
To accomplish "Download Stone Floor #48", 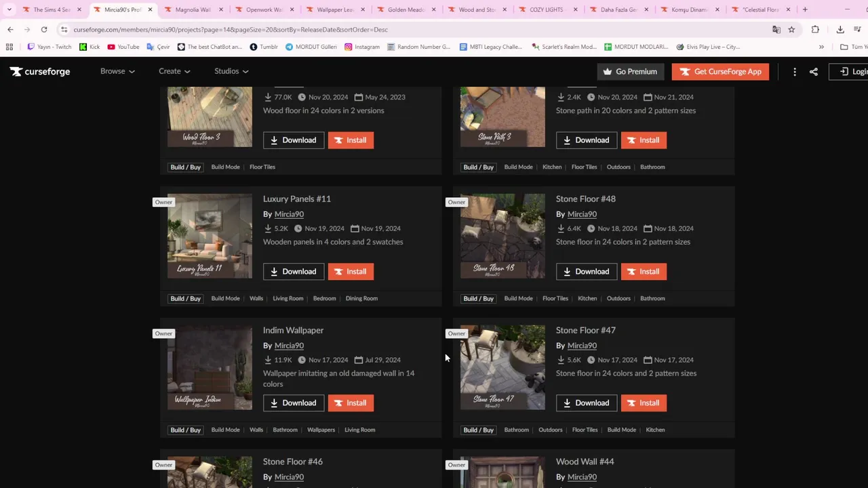I will coord(587,272).
